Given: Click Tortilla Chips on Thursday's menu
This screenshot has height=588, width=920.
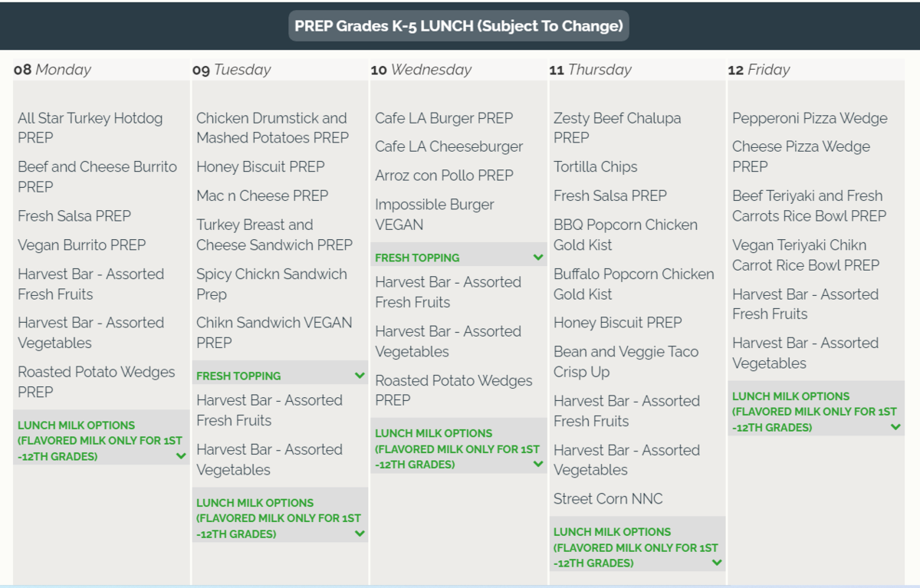Looking at the screenshot, I should click(596, 167).
